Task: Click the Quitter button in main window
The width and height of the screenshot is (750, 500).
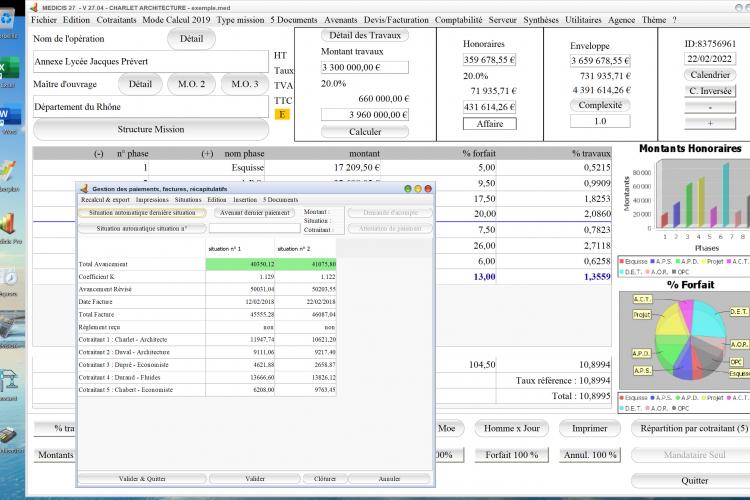Action: [694, 480]
